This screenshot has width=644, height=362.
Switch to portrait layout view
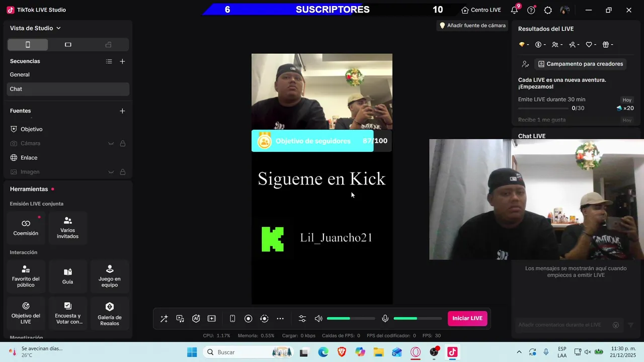click(x=28, y=45)
